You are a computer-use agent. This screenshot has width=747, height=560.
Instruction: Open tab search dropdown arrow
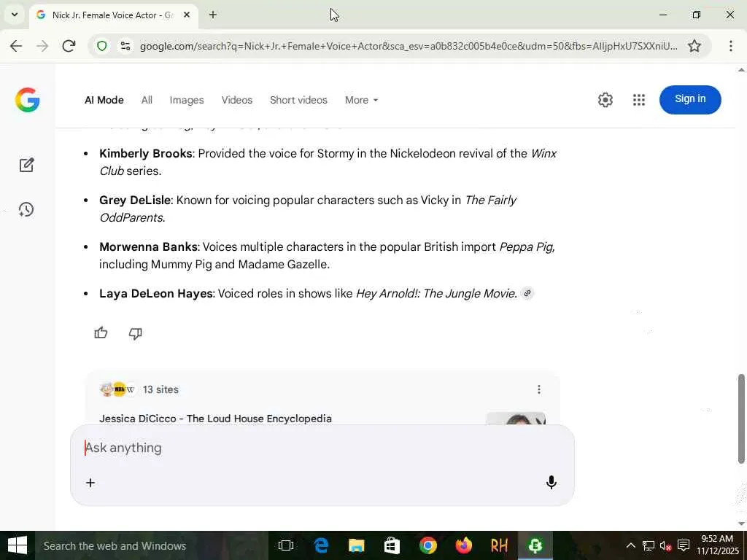(15, 15)
